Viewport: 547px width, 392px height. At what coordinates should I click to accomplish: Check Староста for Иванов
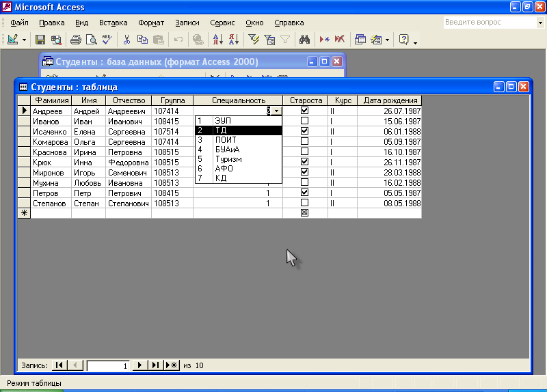pyautogui.click(x=304, y=121)
